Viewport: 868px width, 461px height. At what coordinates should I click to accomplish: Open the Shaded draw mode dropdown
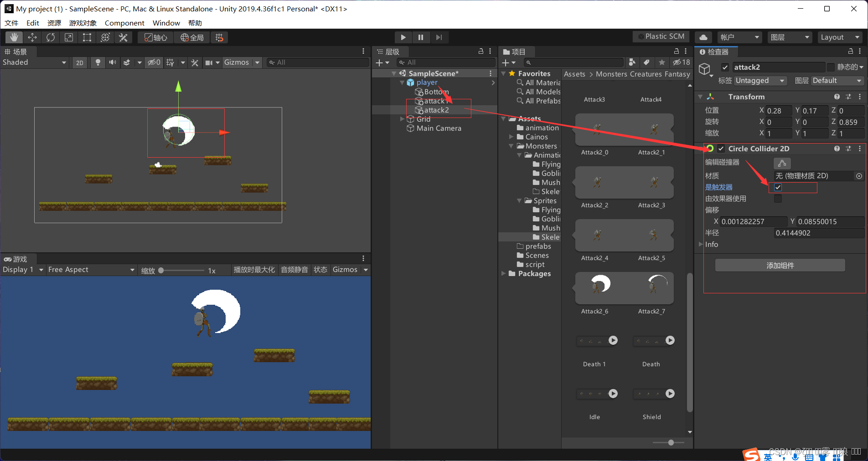[35, 62]
